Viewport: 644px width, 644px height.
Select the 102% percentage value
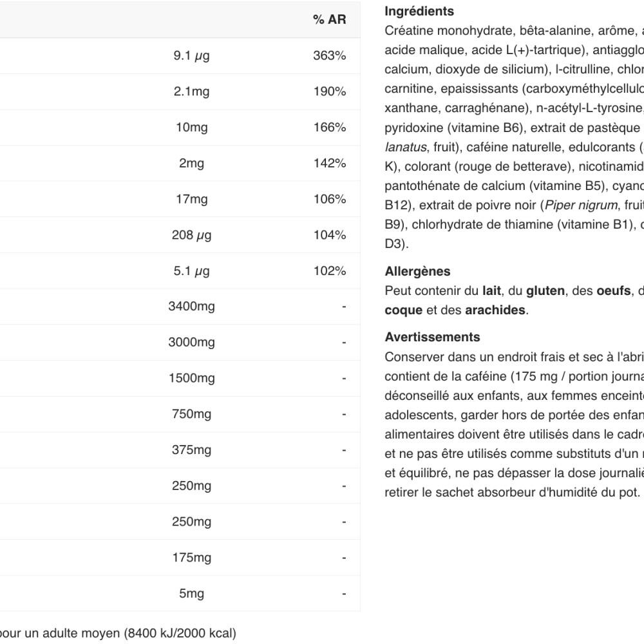click(330, 271)
